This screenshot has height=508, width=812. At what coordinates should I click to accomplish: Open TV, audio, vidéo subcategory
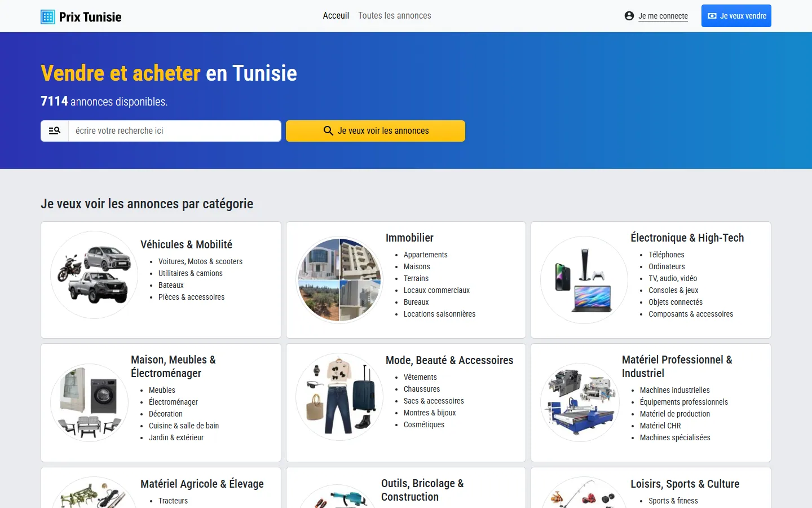click(x=673, y=278)
